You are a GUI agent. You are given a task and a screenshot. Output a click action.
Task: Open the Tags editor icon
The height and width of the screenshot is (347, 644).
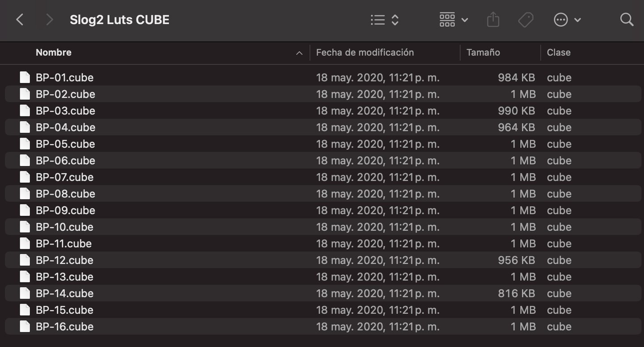tap(525, 20)
